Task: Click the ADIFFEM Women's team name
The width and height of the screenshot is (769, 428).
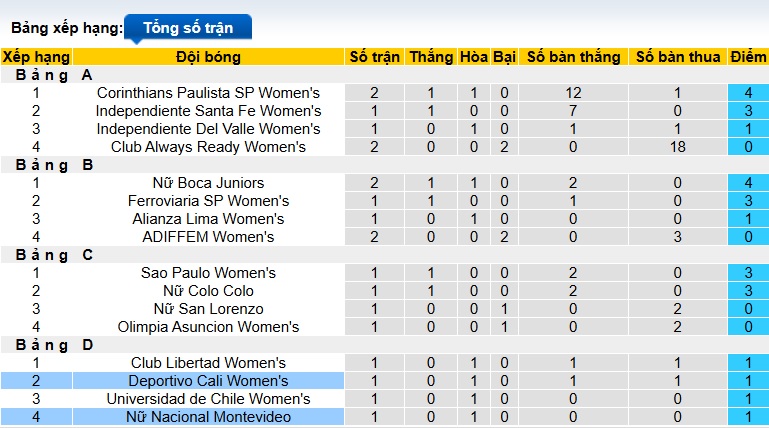Action: pos(208,237)
